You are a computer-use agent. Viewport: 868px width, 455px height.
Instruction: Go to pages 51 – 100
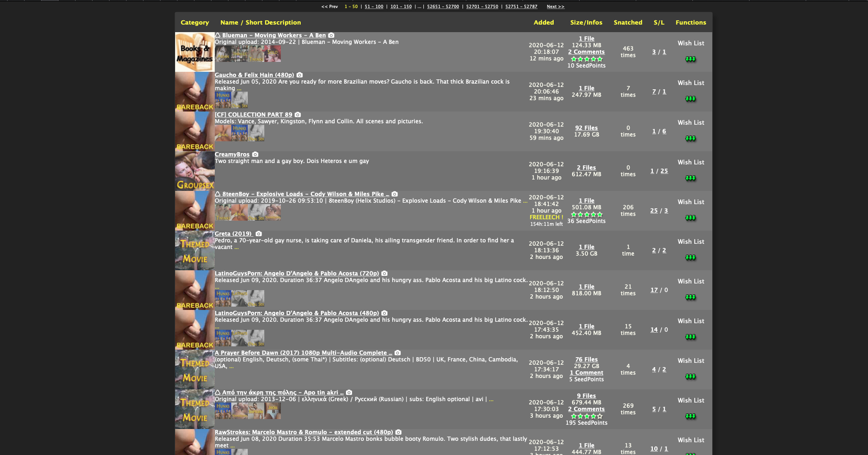[373, 6]
